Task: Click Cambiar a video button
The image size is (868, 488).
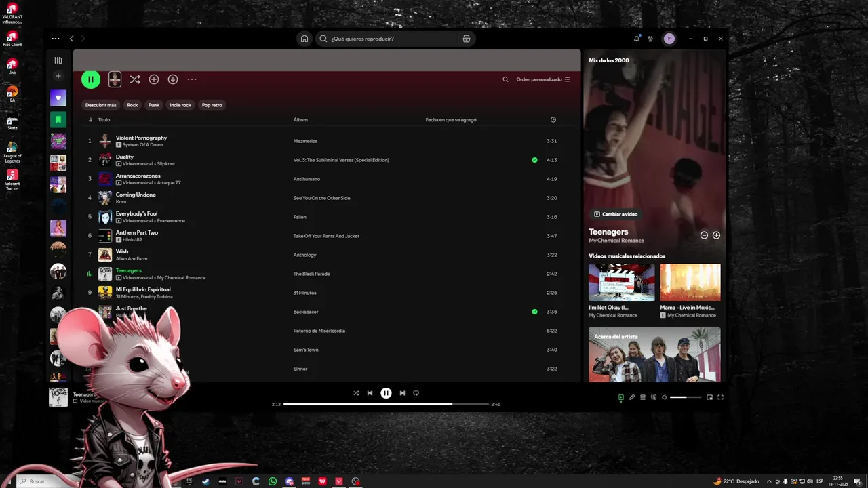Action: pyautogui.click(x=616, y=214)
